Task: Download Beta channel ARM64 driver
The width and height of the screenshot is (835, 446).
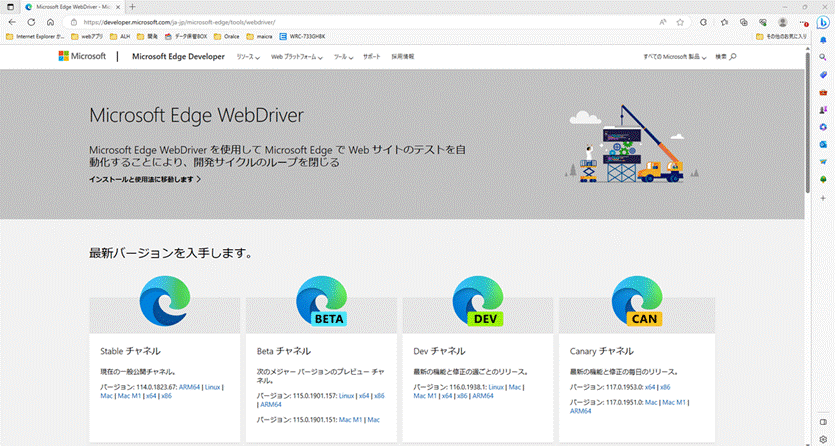Action: click(271, 404)
